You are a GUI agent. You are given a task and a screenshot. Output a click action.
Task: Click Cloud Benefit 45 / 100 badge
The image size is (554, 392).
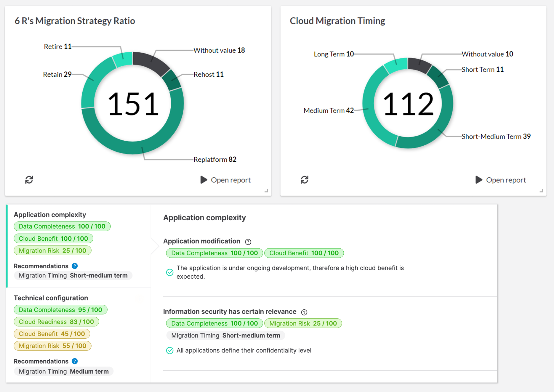pos(52,334)
